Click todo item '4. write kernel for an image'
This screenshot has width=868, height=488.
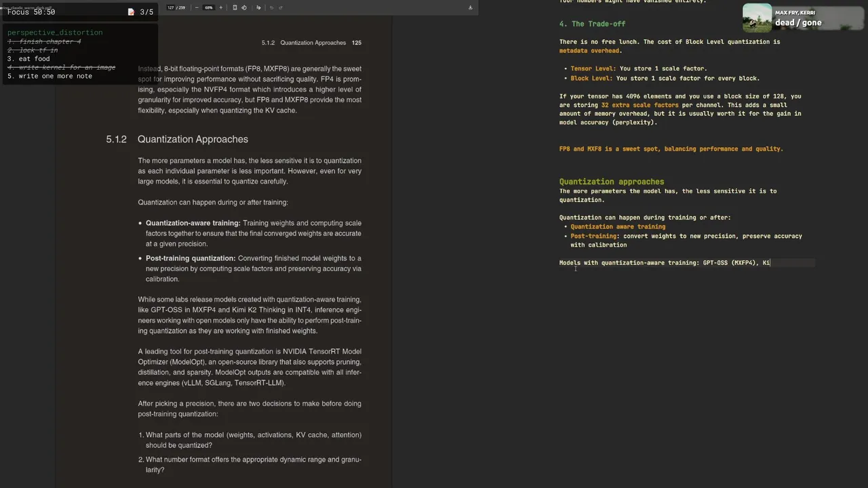tap(61, 67)
